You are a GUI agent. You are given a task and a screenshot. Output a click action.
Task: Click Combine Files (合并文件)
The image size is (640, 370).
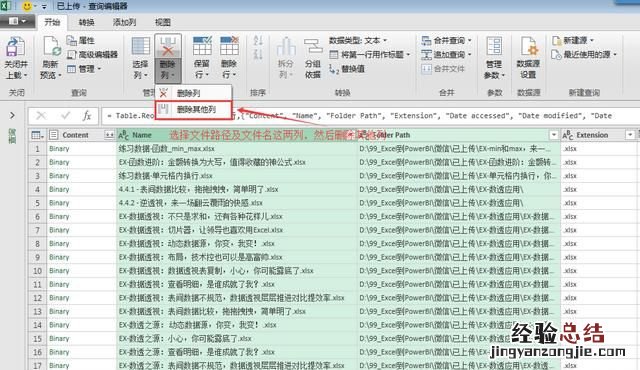443,69
